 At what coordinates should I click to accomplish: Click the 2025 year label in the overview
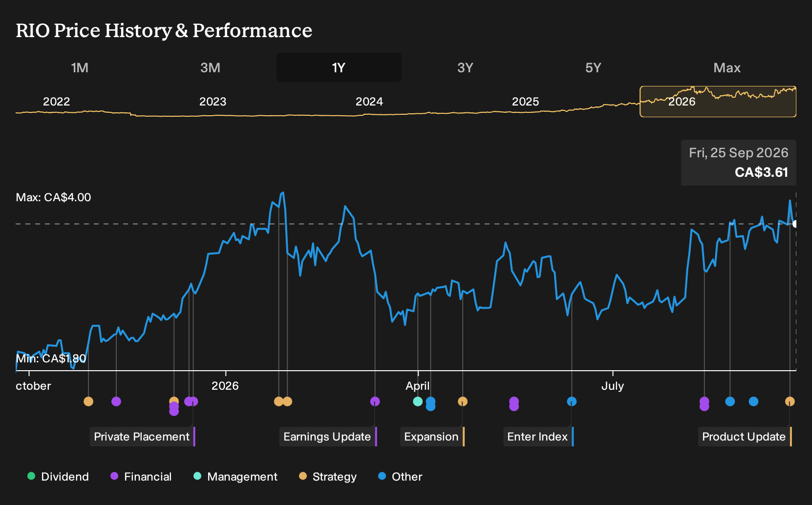point(526,102)
